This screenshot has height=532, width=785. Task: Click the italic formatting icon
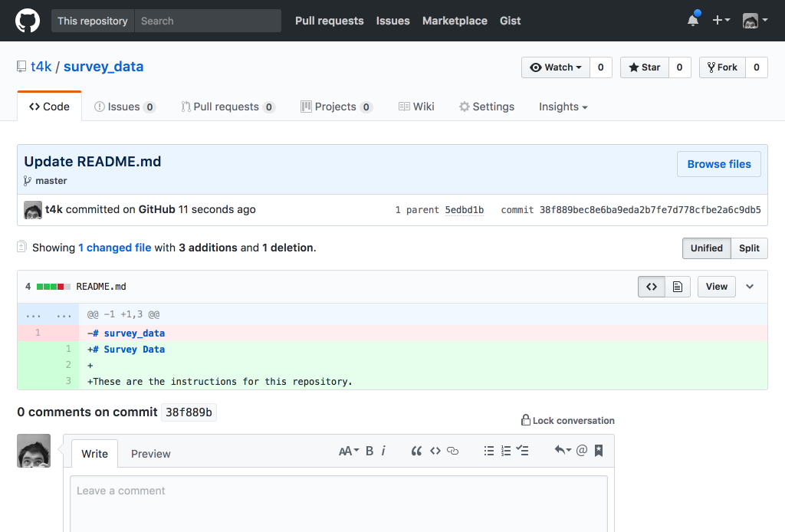pos(383,451)
